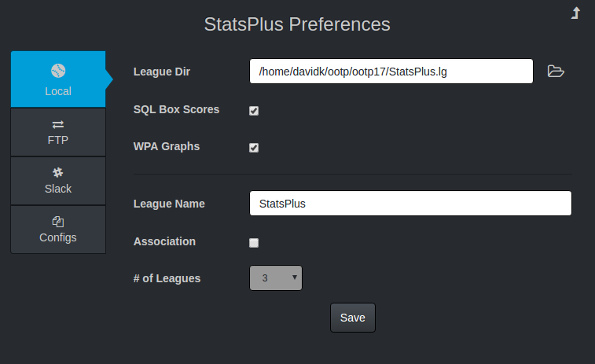The width and height of the screenshot is (595, 364).
Task: Click the baseball icon on the Local tab
Action: click(57, 69)
